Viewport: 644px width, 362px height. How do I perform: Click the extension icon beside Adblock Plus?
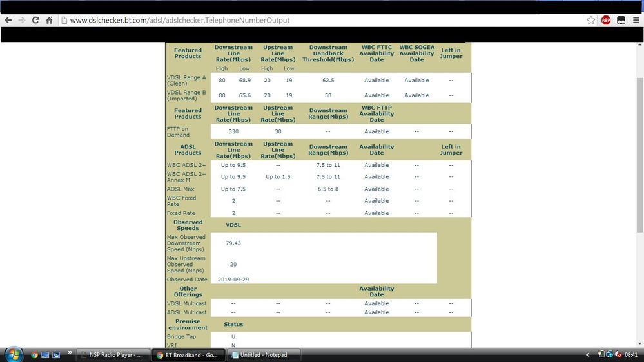click(621, 20)
